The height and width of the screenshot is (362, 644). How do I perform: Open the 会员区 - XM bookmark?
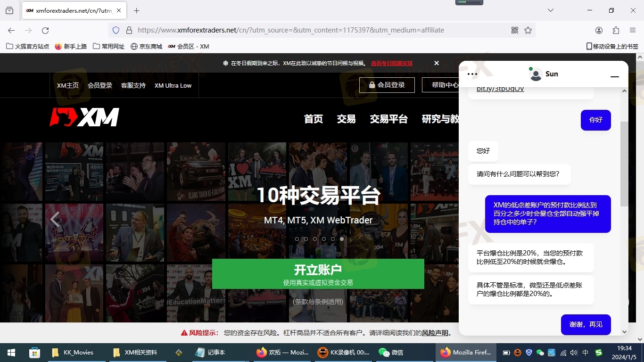[189, 46]
